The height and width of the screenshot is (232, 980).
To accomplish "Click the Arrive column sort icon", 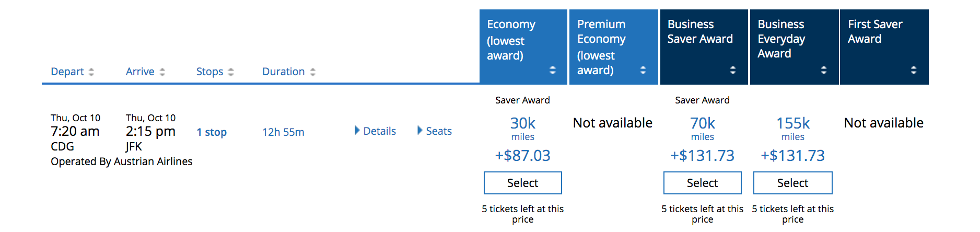I will [x=162, y=72].
